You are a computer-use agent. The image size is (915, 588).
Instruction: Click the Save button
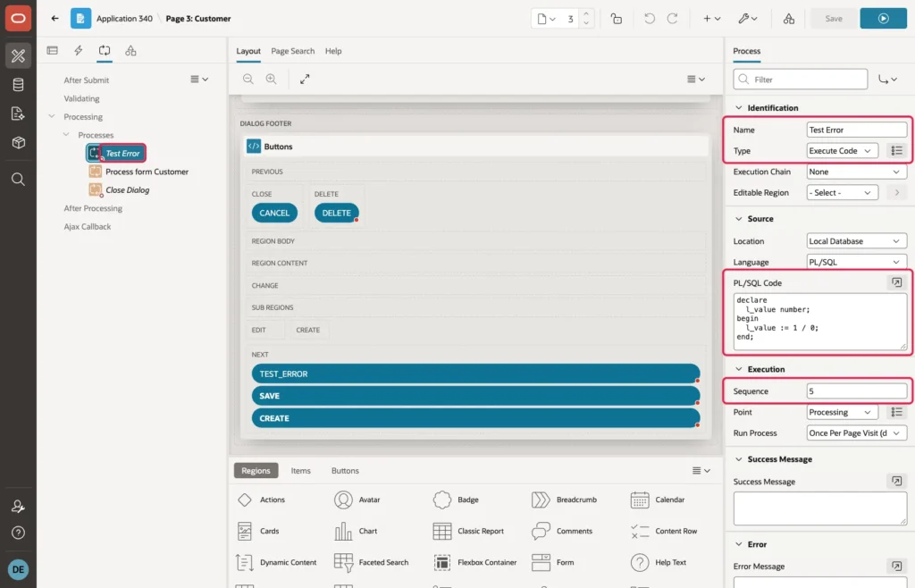tap(834, 19)
